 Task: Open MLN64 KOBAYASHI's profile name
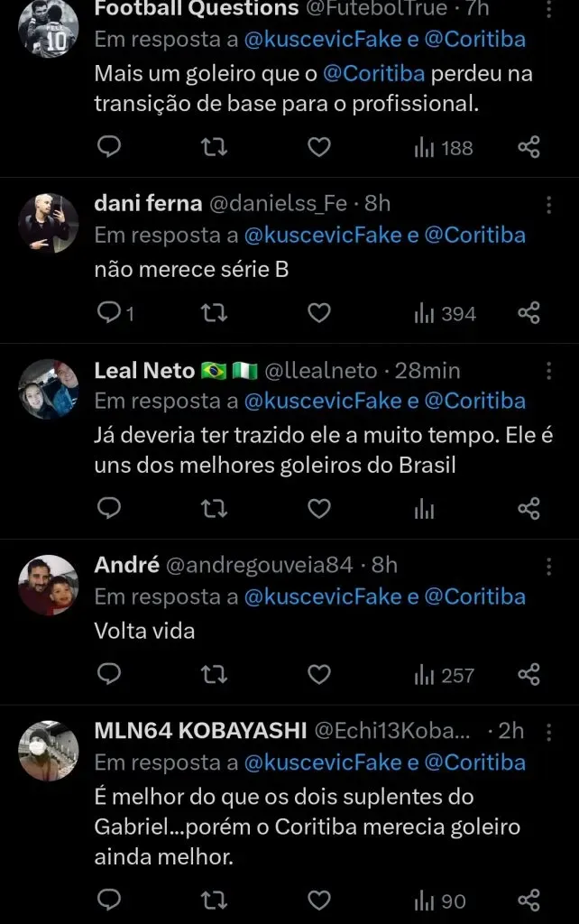(200, 731)
